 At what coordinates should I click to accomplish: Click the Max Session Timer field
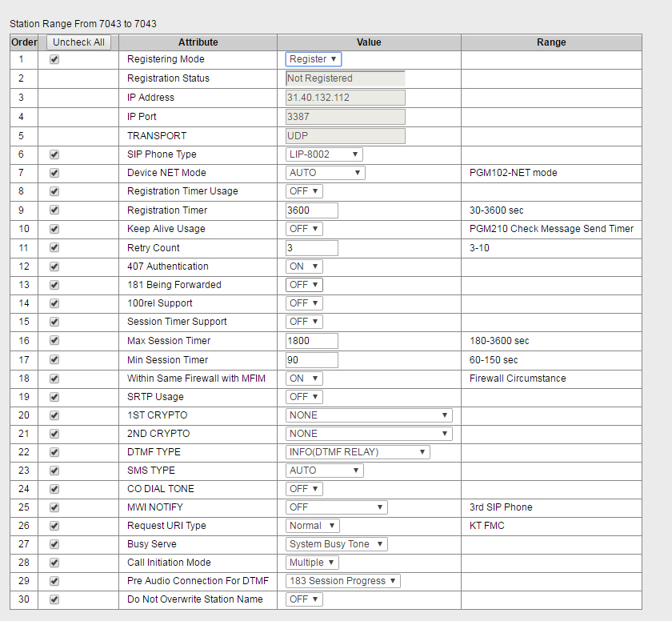(x=312, y=341)
